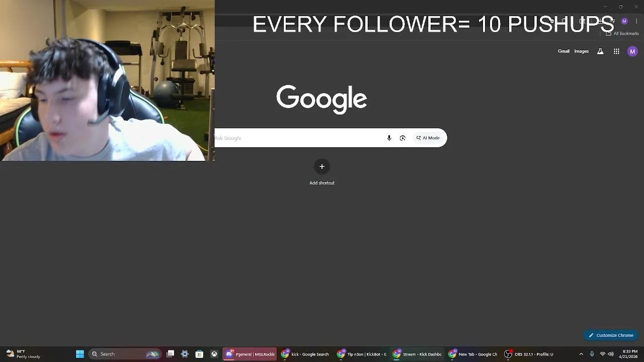The image size is (644, 362).
Task: Switch on AI Mode in search bar
Action: pyautogui.click(x=428, y=138)
